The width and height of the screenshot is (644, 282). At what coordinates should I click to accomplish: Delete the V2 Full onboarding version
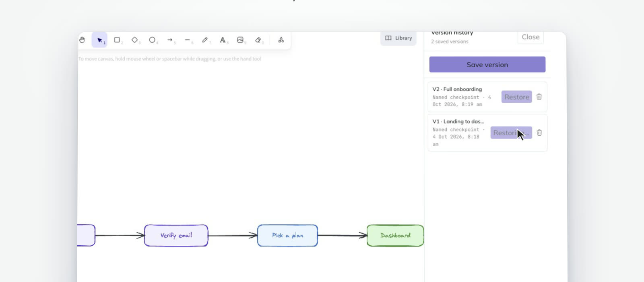tap(539, 97)
